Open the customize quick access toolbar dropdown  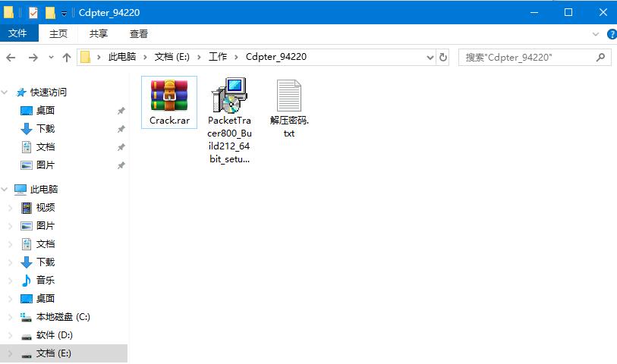coord(64,14)
